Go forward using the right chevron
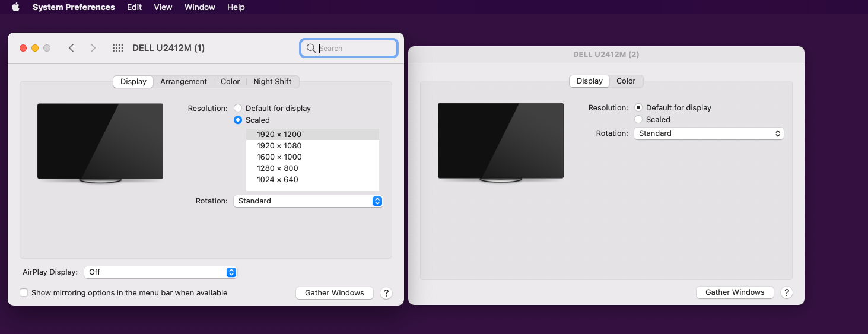 point(93,48)
